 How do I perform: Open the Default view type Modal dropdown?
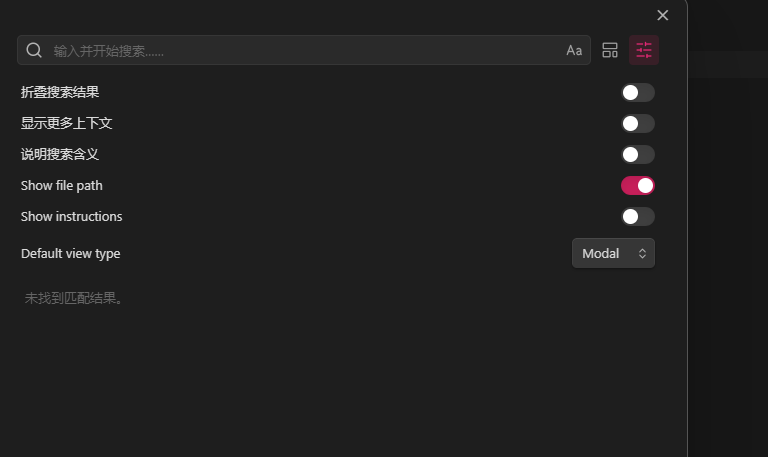click(x=613, y=253)
